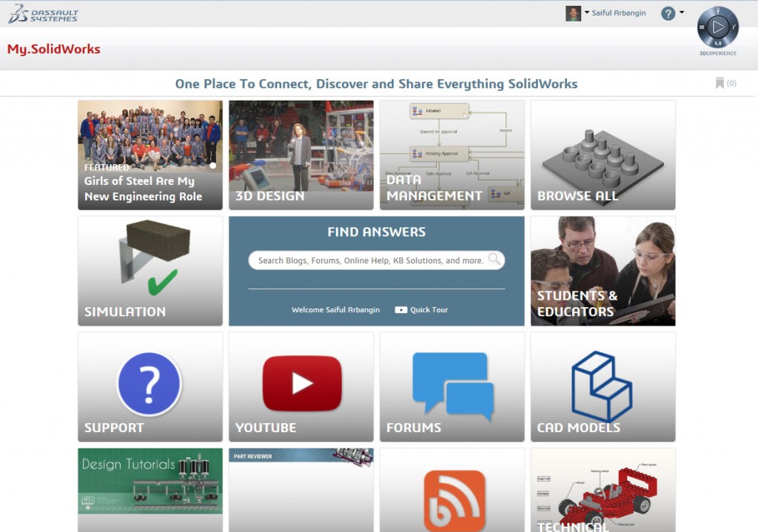Click the One Place To Connect headline
Screen dimensions: 758x532
pyautogui.click(x=376, y=84)
